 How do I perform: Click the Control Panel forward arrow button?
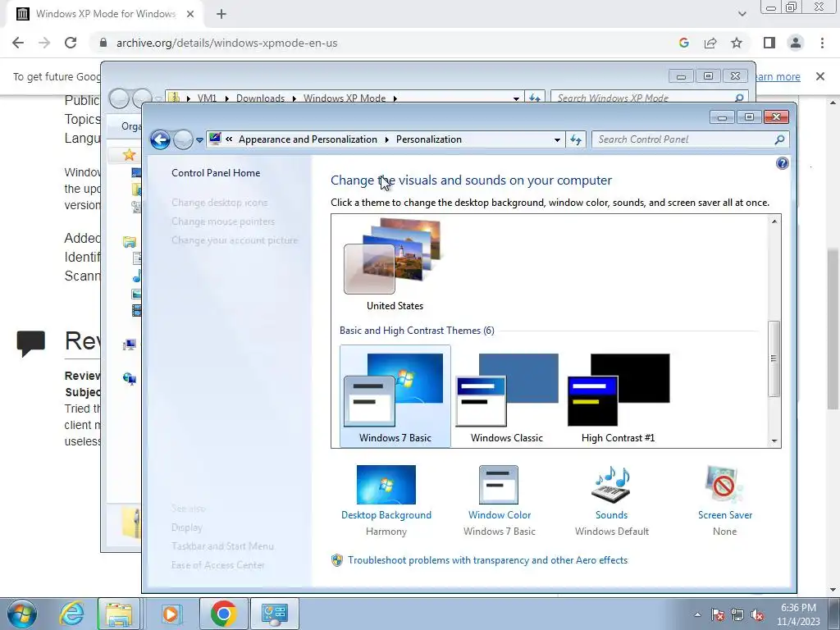tap(183, 139)
